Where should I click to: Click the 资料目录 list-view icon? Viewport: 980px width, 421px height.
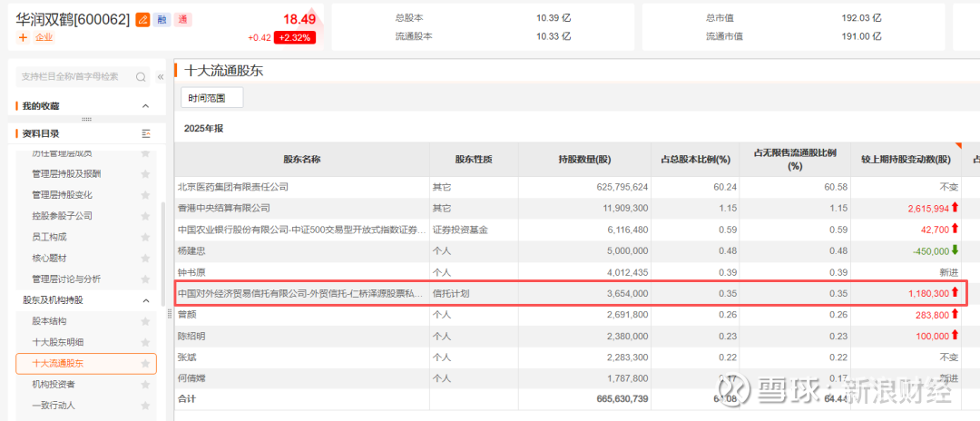click(x=146, y=133)
